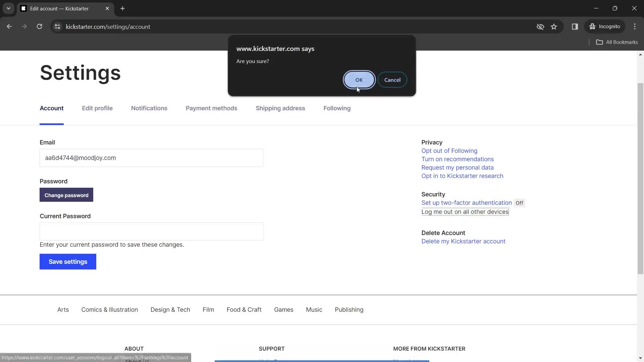Open the Payment methods tab
Viewport: 644px width, 362px height.
[x=211, y=108]
